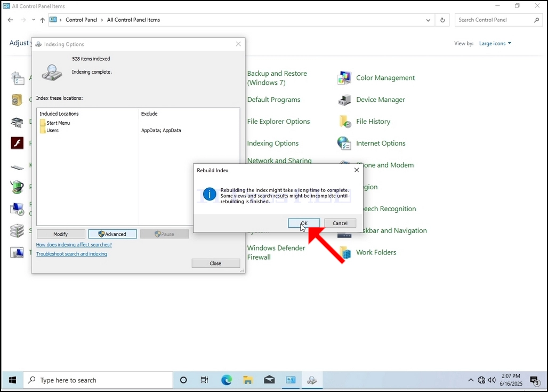Open File Explorer from taskbar
Image resolution: width=548 pixels, height=392 pixels.
pyautogui.click(x=248, y=380)
